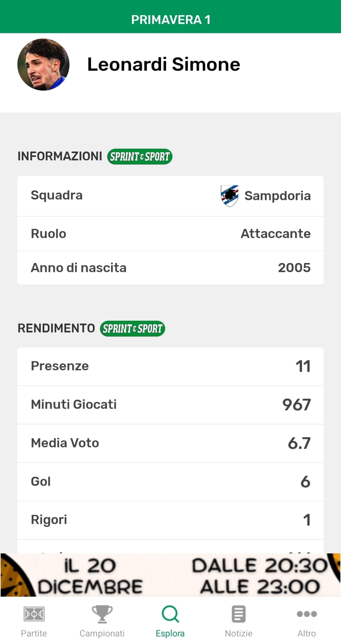Open the Notizie document icon
The width and height of the screenshot is (341, 644).
239,614
